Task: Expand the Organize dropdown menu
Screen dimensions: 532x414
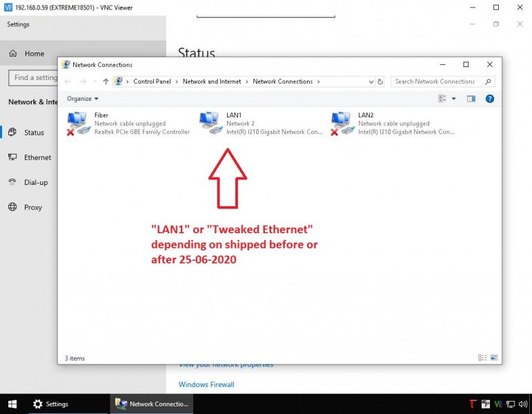Action: point(83,99)
